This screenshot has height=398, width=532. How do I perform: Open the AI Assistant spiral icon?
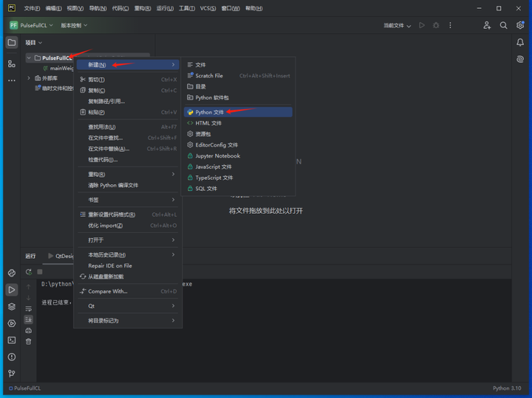click(519, 59)
